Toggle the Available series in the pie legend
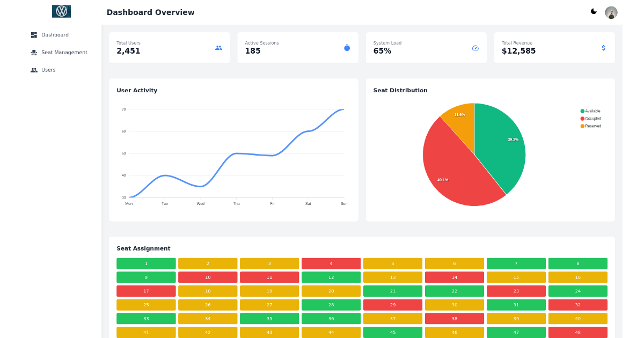 [x=591, y=112]
